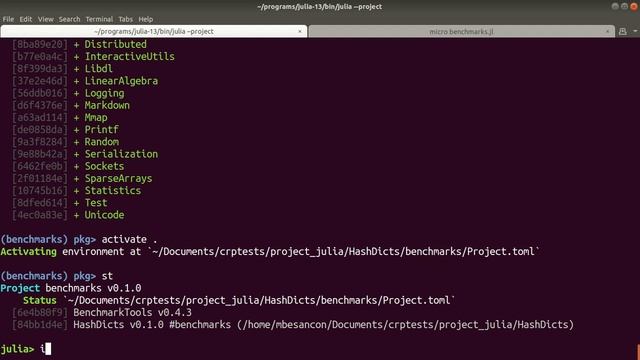Switch to the julia --project tab
This screenshot has height=360, width=640.
click(x=153, y=31)
